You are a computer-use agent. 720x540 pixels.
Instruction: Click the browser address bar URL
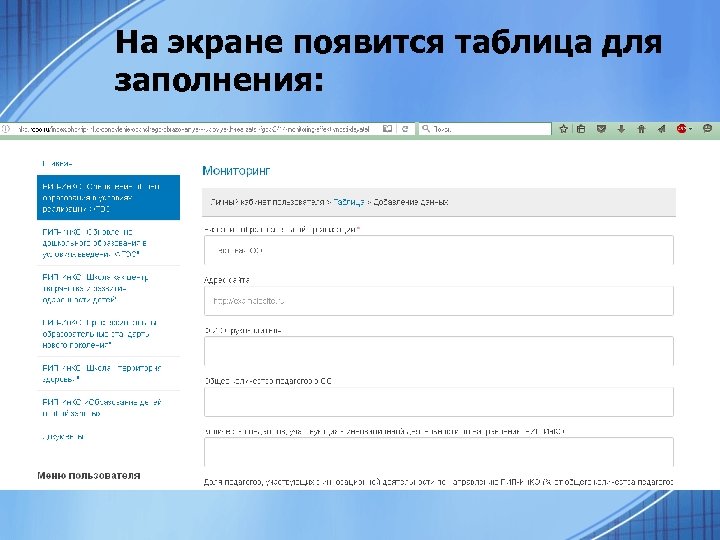tap(193, 129)
